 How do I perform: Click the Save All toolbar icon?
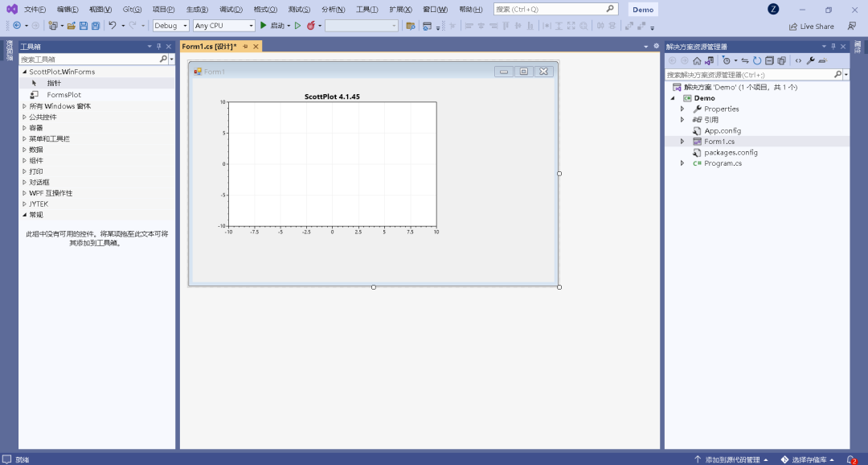click(96, 26)
